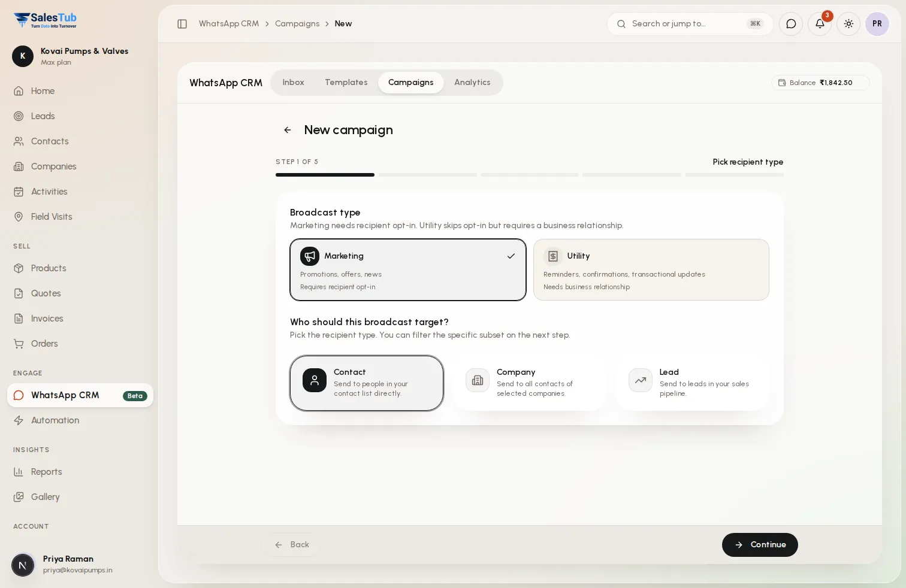
Task: Click WhatsApp CRM breadcrumb link
Action: [x=229, y=24]
